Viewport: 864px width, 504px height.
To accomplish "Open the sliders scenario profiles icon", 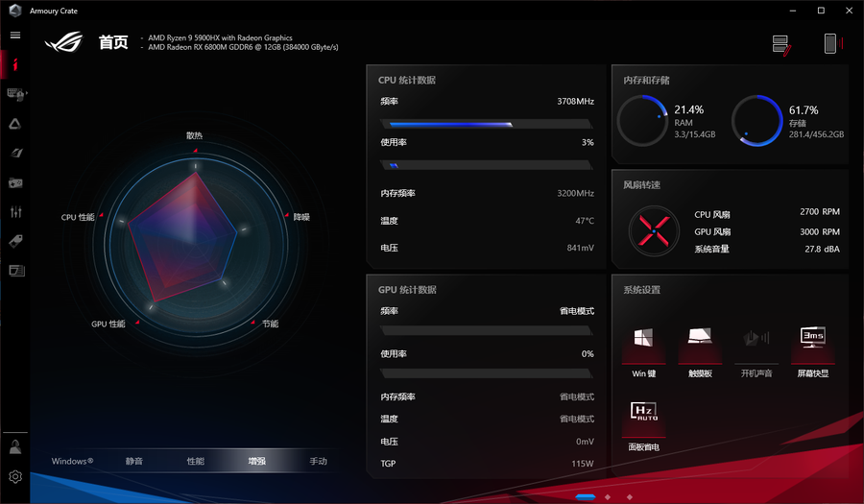I will click(x=15, y=212).
